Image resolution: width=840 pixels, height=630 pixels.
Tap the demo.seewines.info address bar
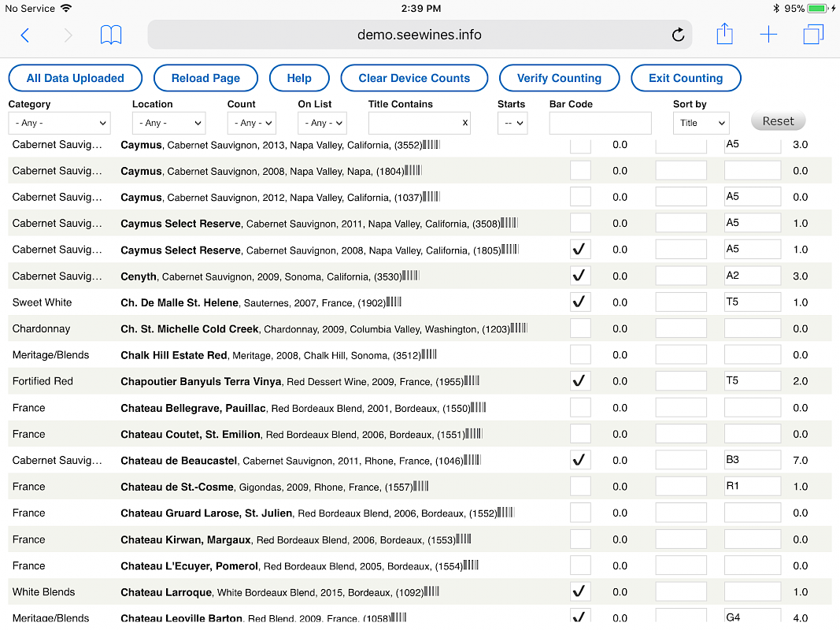[420, 35]
